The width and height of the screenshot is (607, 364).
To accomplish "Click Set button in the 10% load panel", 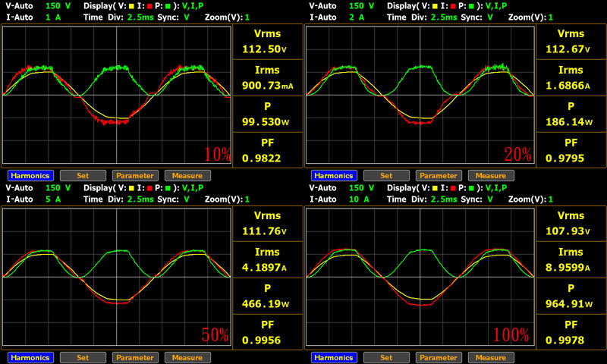I will pos(83,176).
